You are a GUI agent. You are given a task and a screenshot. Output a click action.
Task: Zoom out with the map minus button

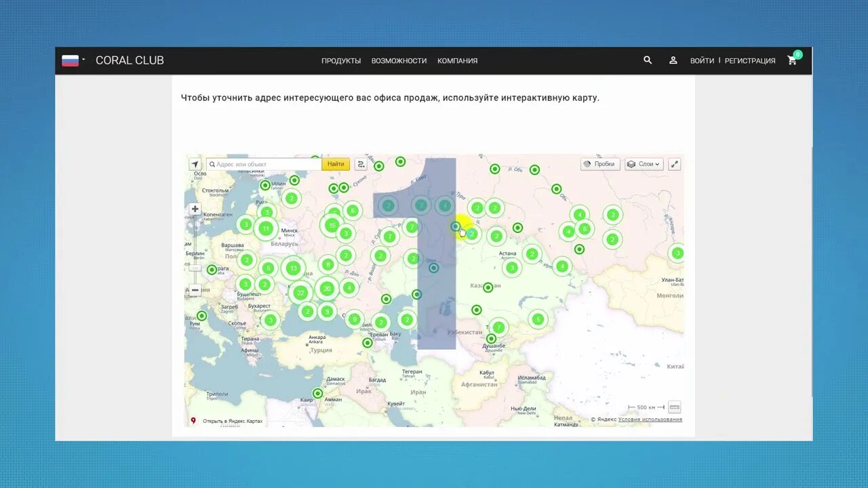[195, 290]
